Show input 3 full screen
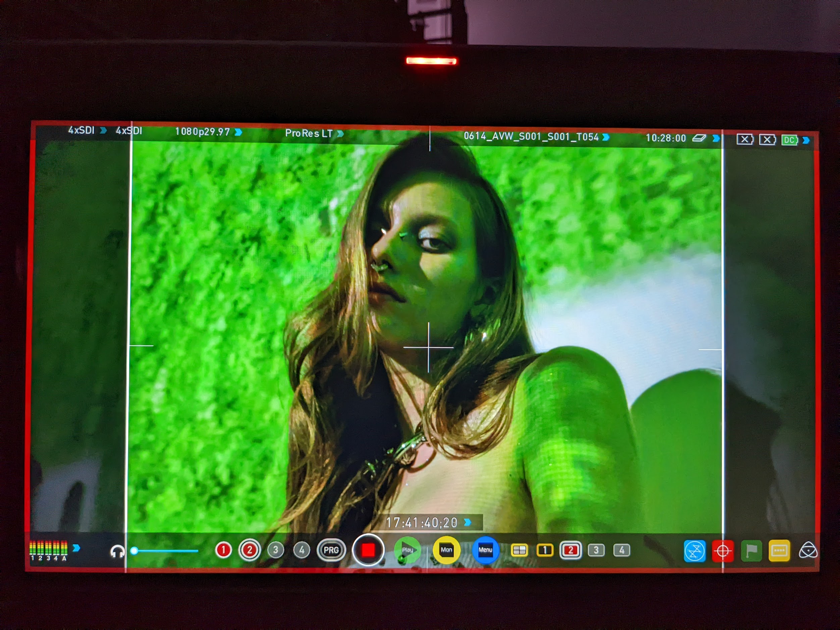 pos(596,550)
